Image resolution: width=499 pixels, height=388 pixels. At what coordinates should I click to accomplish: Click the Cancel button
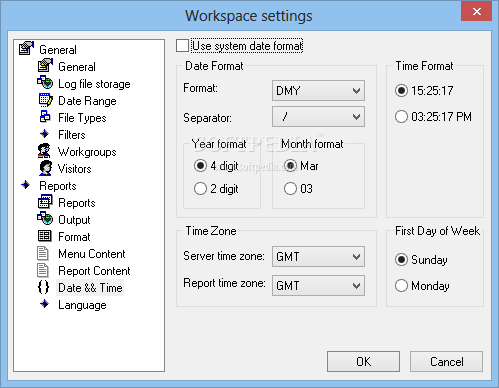pyautogui.click(x=446, y=361)
